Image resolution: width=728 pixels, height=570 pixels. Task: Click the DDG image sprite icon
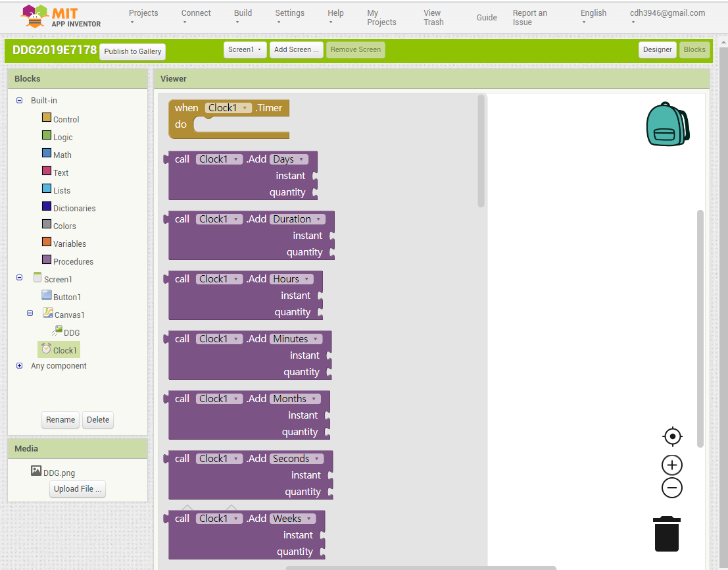click(x=57, y=331)
